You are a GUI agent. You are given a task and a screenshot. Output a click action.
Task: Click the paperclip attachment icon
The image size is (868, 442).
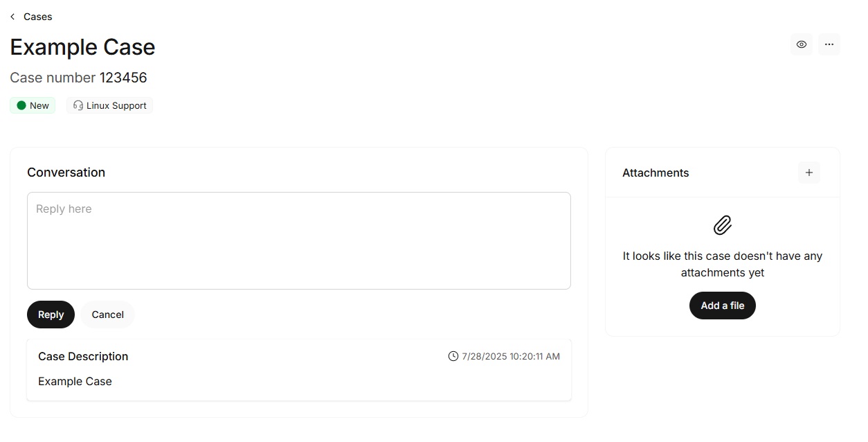tap(723, 225)
